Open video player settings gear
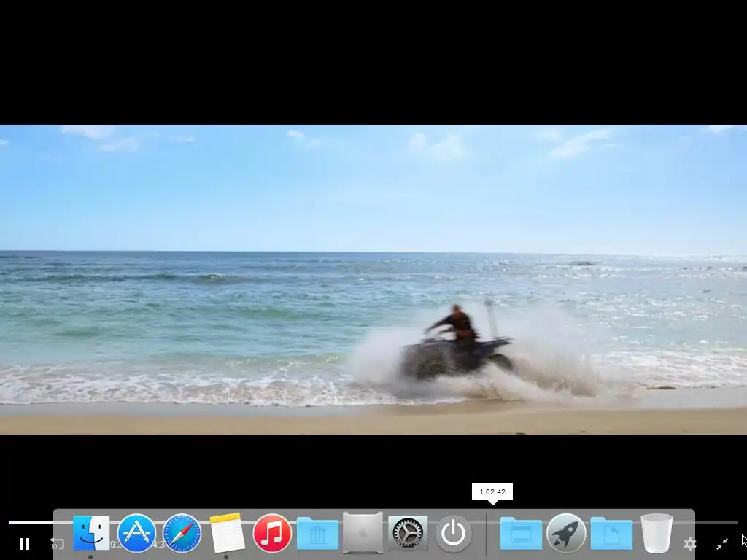747x560 pixels. tap(690, 543)
